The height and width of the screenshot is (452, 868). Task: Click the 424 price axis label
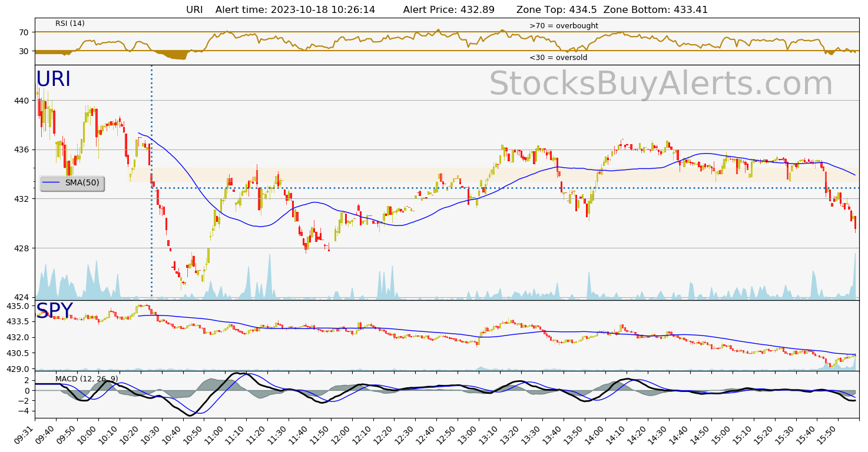22,297
